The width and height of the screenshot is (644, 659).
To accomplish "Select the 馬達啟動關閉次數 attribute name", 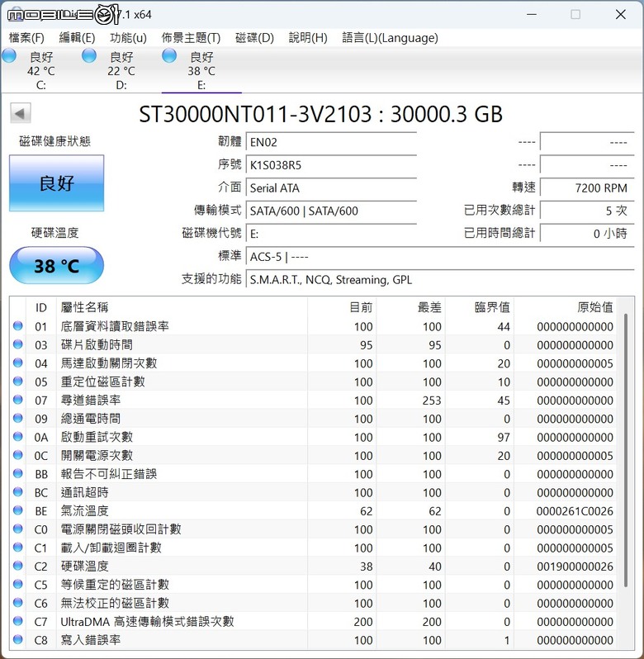I will 109,363.
